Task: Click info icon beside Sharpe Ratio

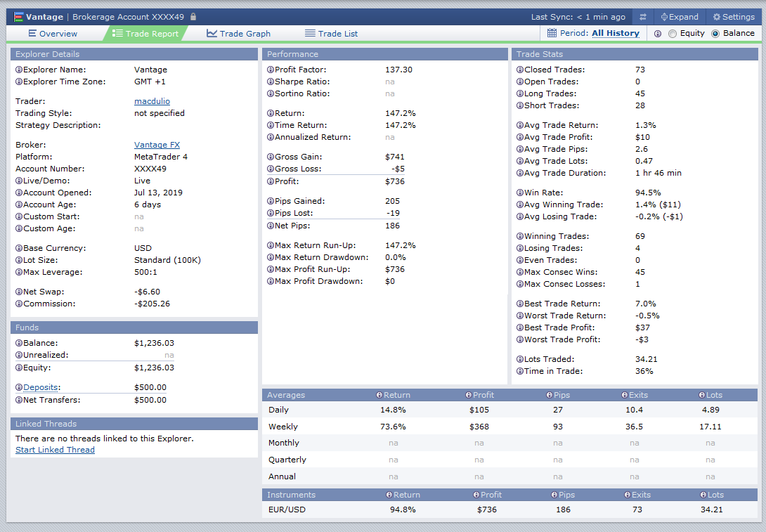Action: [x=271, y=82]
